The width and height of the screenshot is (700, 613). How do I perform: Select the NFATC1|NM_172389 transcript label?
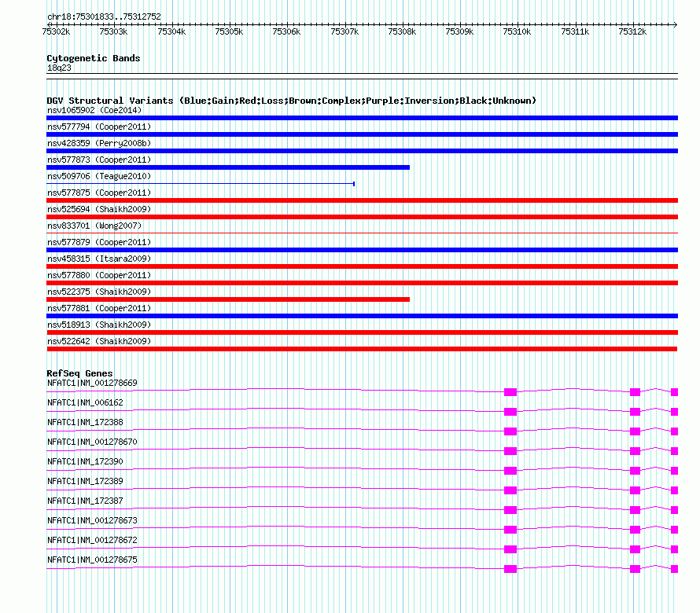[85, 482]
